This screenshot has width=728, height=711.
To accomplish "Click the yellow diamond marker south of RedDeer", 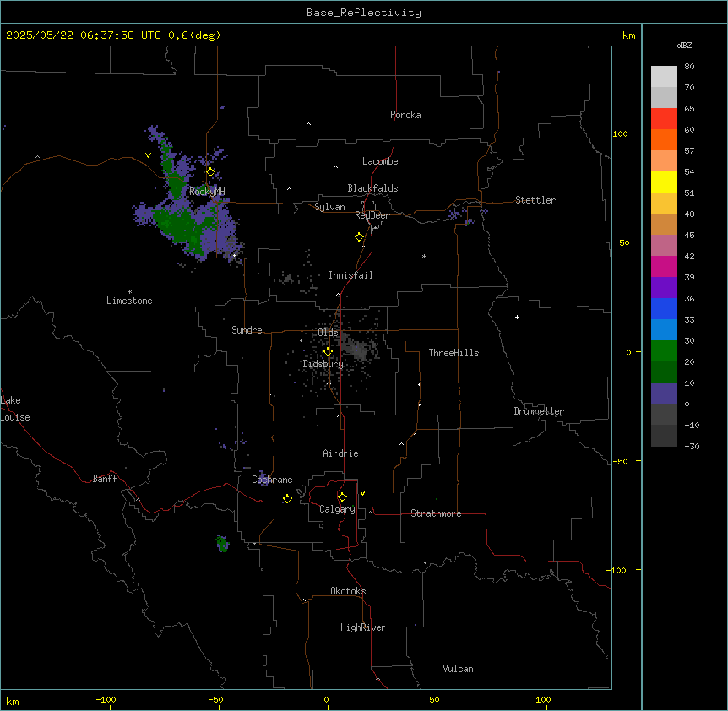I will click(x=360, y=237).
